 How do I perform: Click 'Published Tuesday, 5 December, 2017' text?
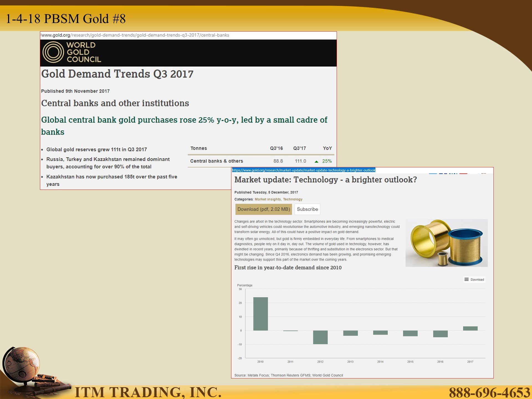(266, 192)
